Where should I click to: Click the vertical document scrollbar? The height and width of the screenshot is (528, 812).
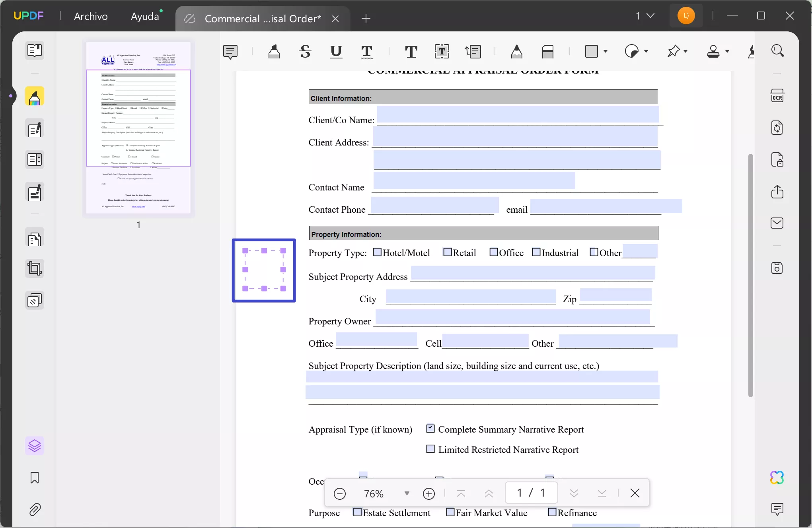pyautogui.click(x=751, y=275)
